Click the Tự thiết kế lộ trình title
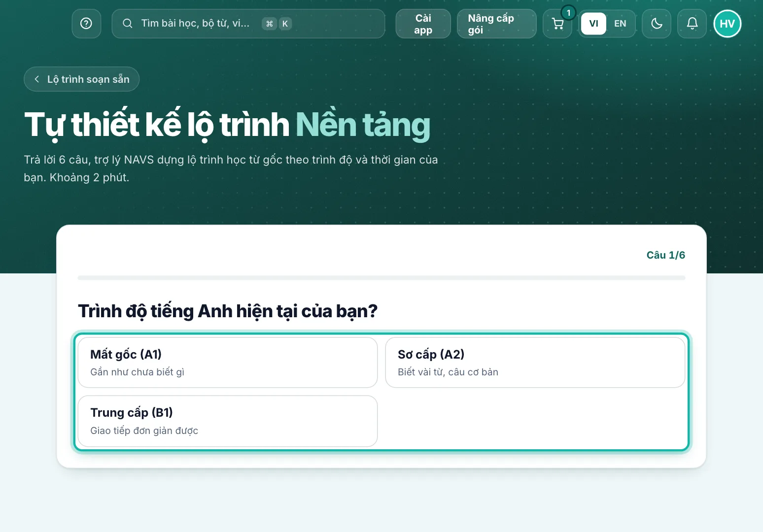The image size is (763, 532). (x=227, y=125)
